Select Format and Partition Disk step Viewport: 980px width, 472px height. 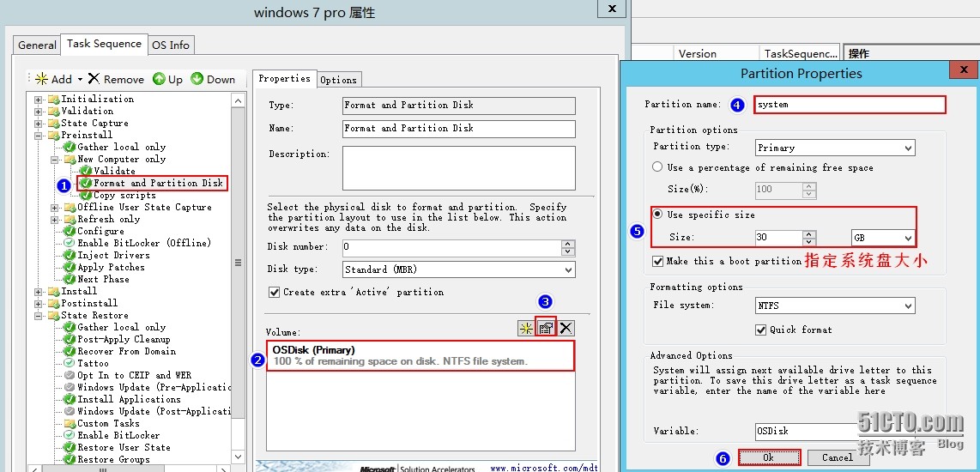click(158, 183)
